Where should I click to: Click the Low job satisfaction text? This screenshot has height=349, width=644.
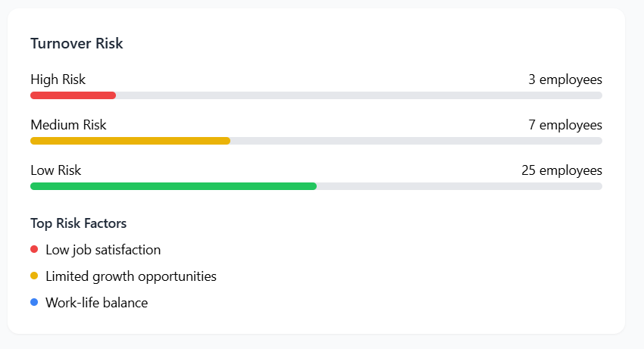(103, 249)
